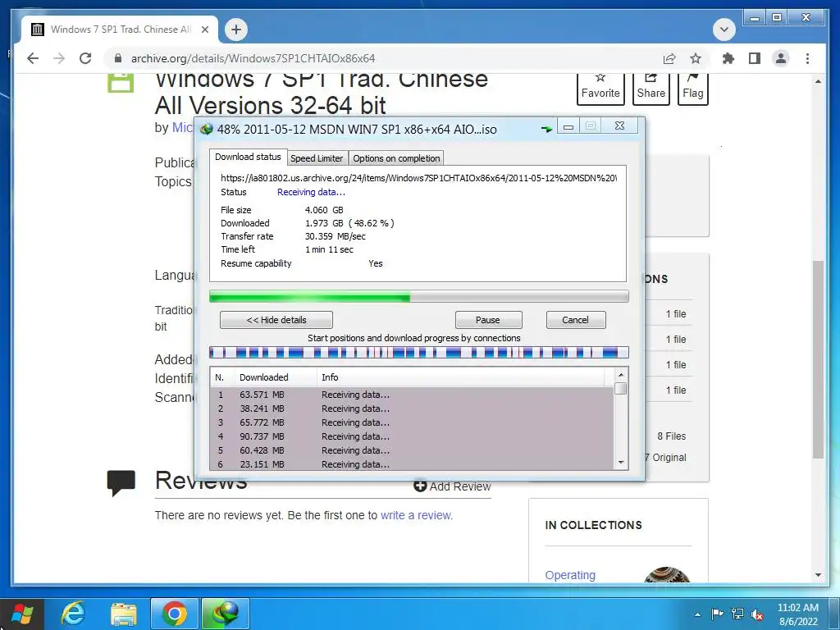Click the network tray icon
Screen dimensions: 840x630
tap(737, 614)
